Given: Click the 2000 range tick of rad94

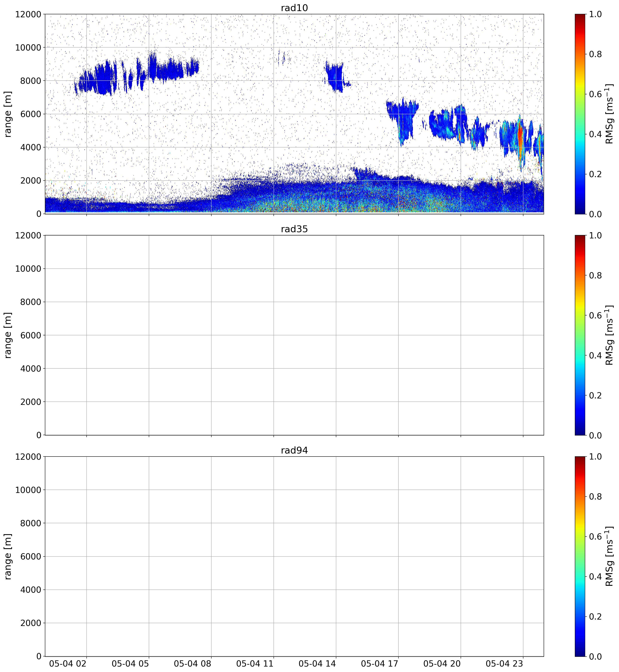Looking at the screenshot, I should 30,623.
